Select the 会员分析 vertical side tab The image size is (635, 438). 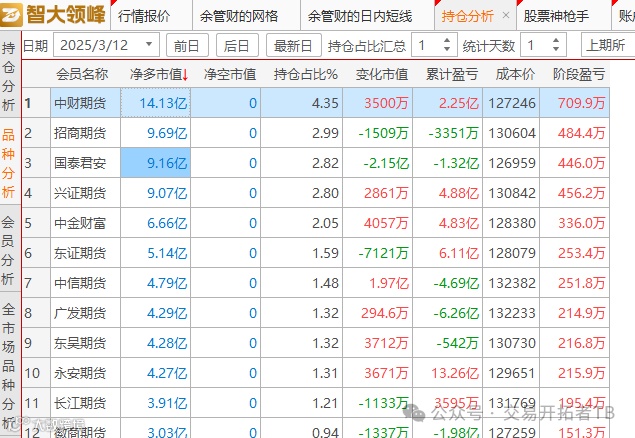[x=9, y=250]
